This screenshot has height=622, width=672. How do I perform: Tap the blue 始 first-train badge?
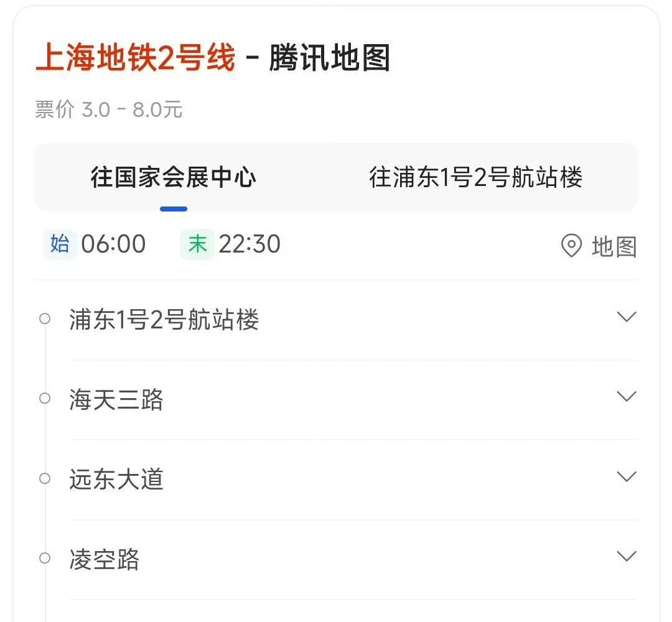[x=60, y=244]
